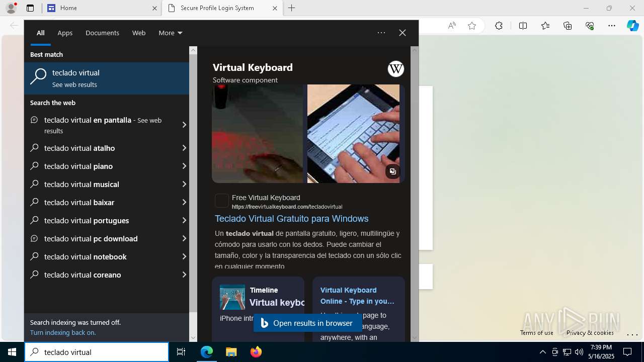Click the Timeline card keyboard thumbnail
Viewport: 644px width, 362px height.
click(232, 297)
